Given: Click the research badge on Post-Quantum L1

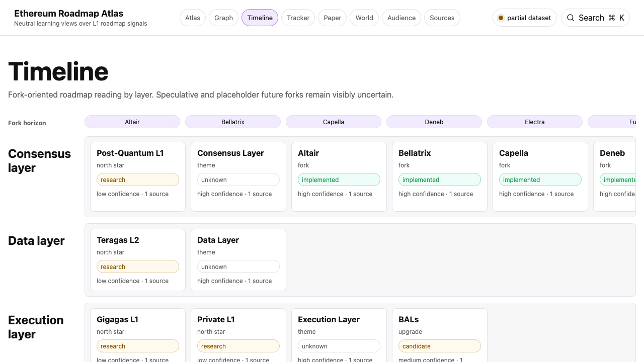Looking at the screenshot, I should 138,179.
